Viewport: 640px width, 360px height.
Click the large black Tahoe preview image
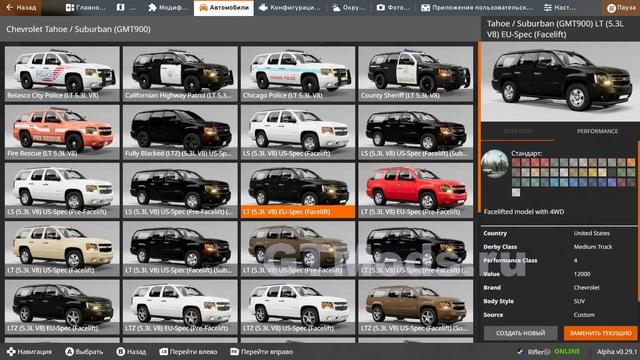point(561,82)
